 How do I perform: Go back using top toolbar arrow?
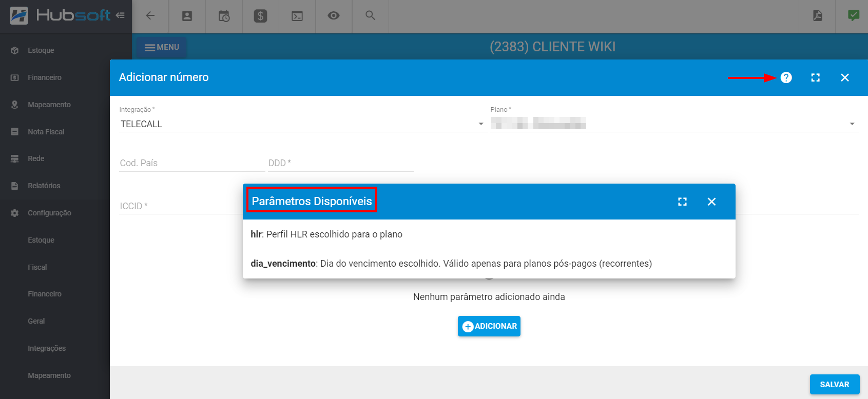150,16
